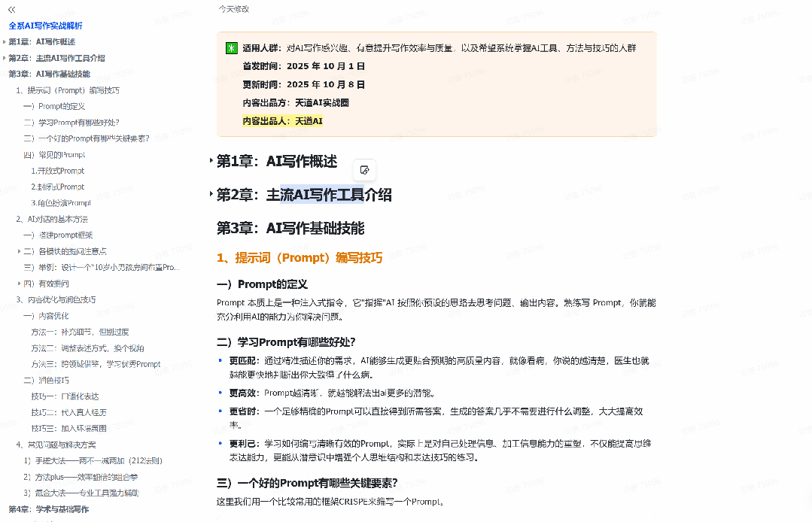Viewport: 812px width, 522px height.
Task: Open the document title 全系AI写作实战解析
Action: (x=47, y=26)
